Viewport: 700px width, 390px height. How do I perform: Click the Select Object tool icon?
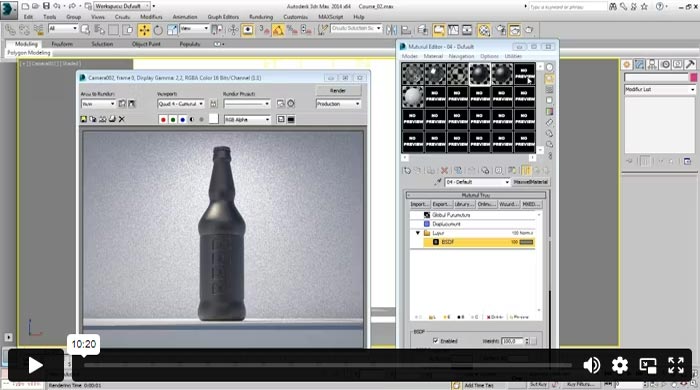coord(85,30)
